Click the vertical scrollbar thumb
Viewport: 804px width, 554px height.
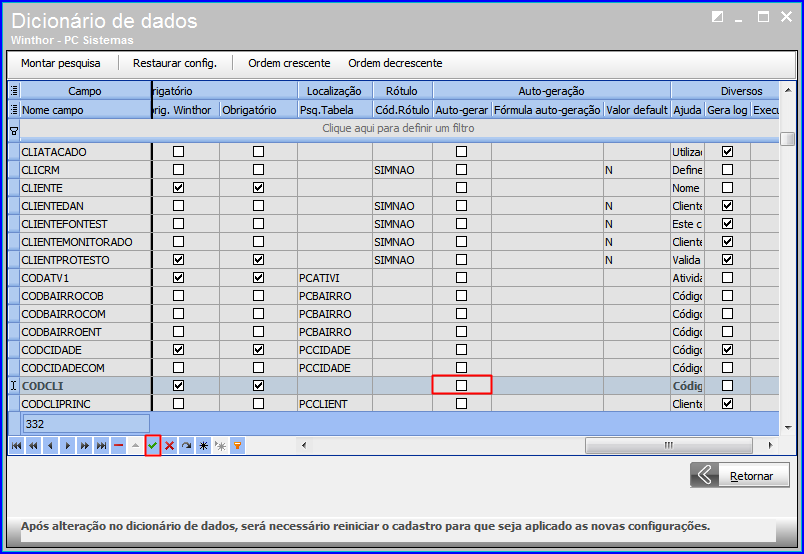[788, 138]
